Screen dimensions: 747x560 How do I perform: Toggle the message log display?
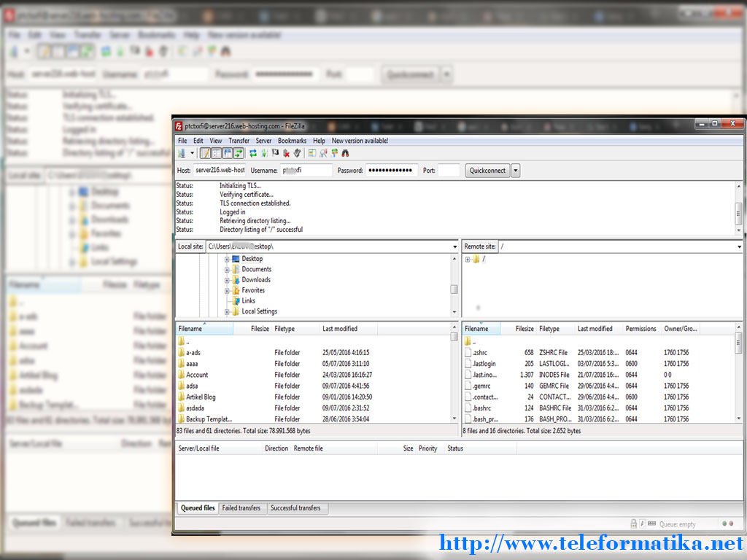pyautogui.click(x=205, y=152)
